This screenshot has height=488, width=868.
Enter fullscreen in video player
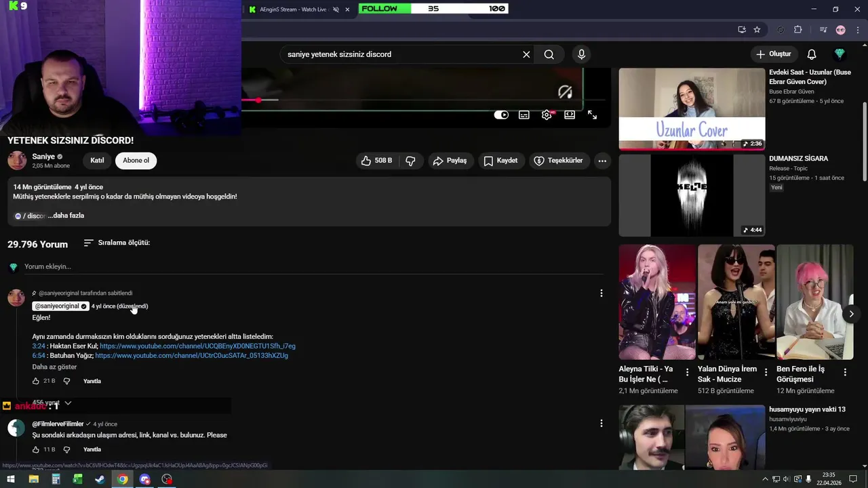click(x=592, y=115)
